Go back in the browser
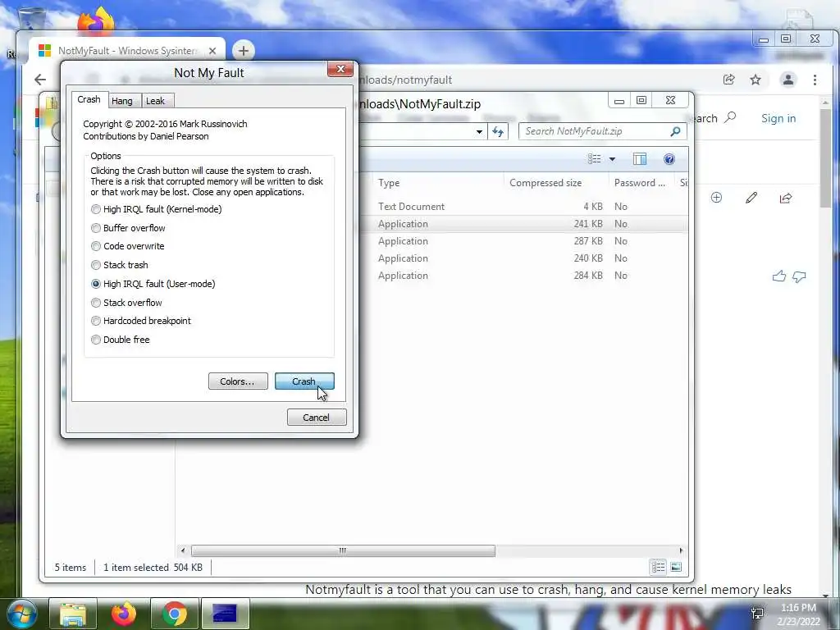This screenshot has height=630, width=840. pos(40,80)
